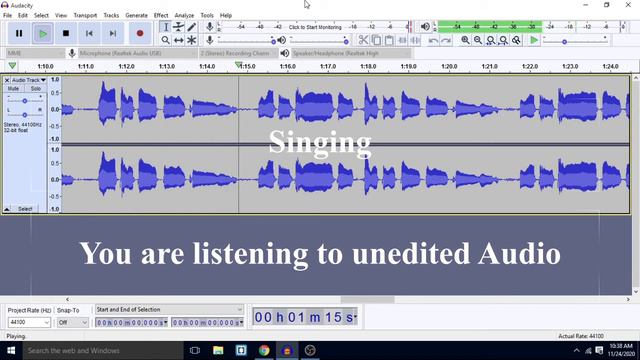Open Start and End of Selection dropdown
640x360 pixels.
(x=169, y=309)
